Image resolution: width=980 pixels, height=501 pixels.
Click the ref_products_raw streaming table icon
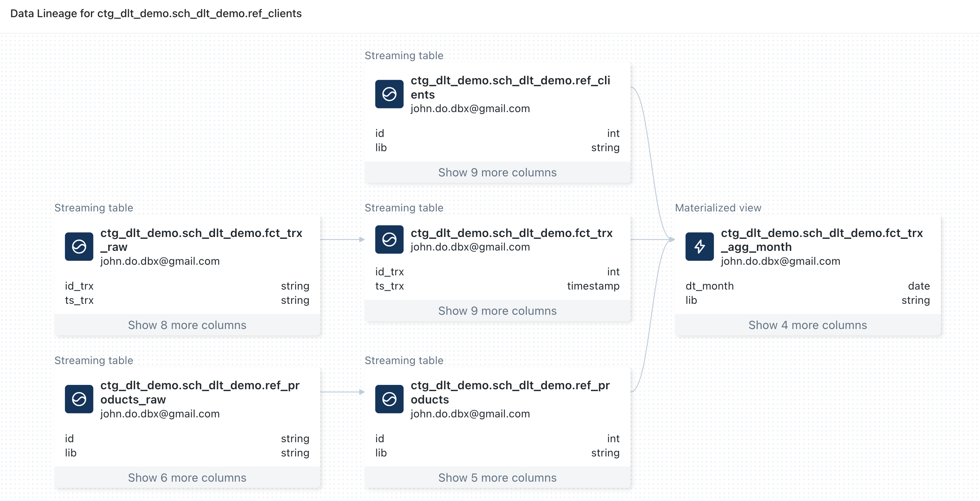point(79,399)
